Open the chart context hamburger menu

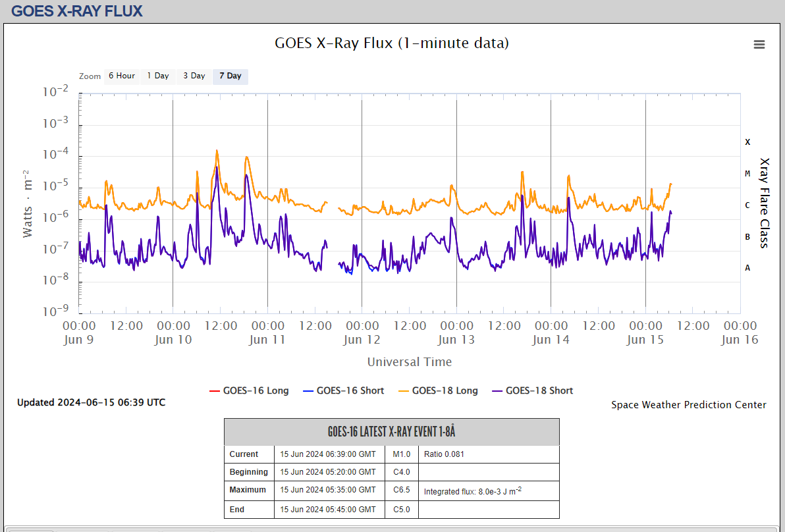tap(759, 45)
